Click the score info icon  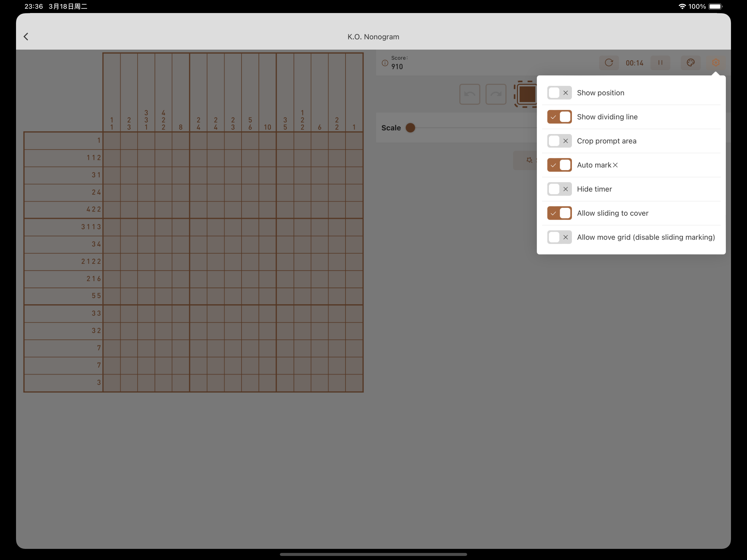[385, 63]
